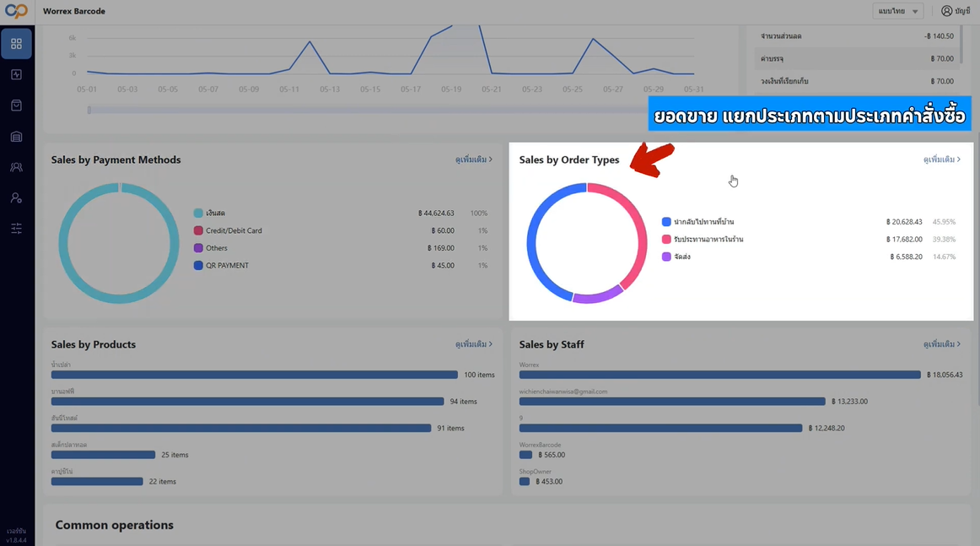Open the shopping bag icon in the sidebar
Image resolution: width=980 pixels, height=546 pixels.
(16, 105)
